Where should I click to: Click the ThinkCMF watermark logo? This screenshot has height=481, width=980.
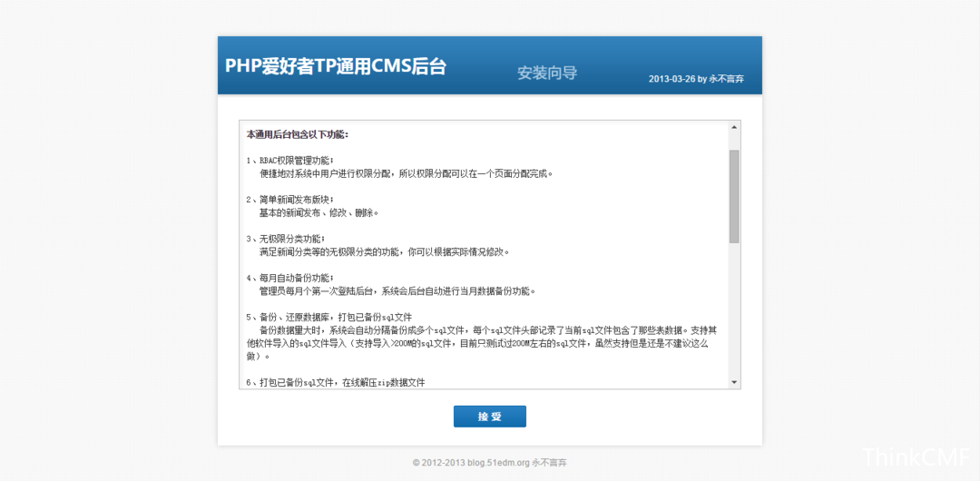917,457
